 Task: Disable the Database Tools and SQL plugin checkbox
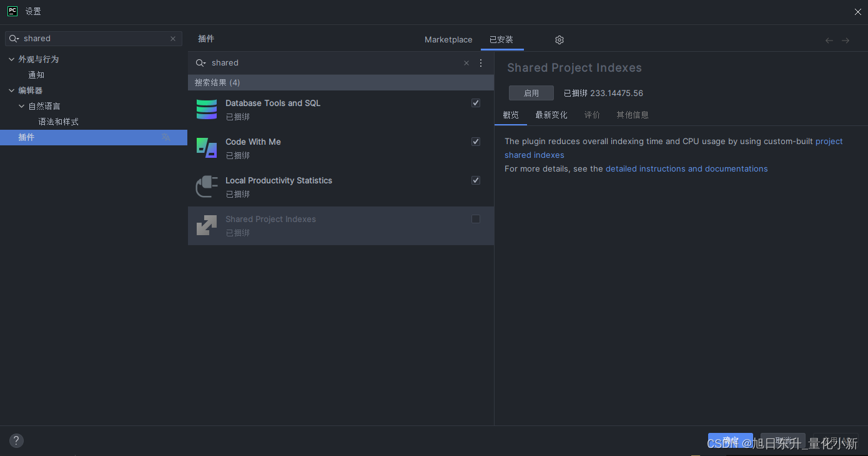[x=476, y=103]
